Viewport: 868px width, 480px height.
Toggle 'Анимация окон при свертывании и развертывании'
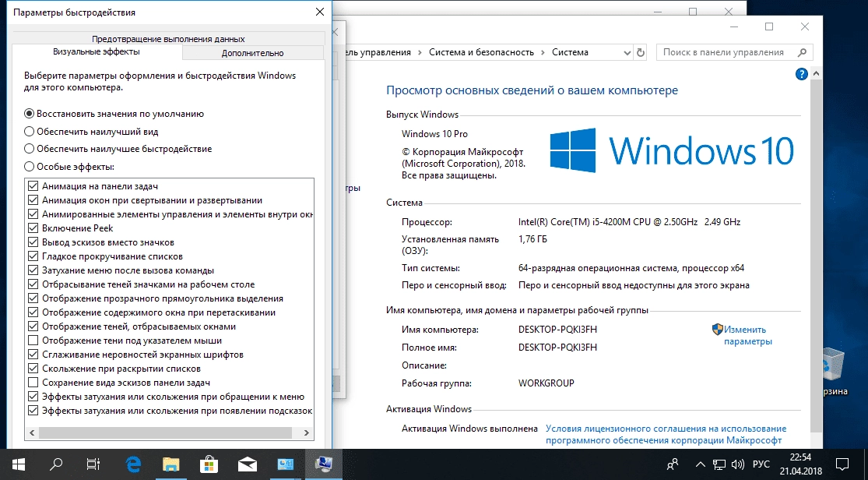pos(33,200)
